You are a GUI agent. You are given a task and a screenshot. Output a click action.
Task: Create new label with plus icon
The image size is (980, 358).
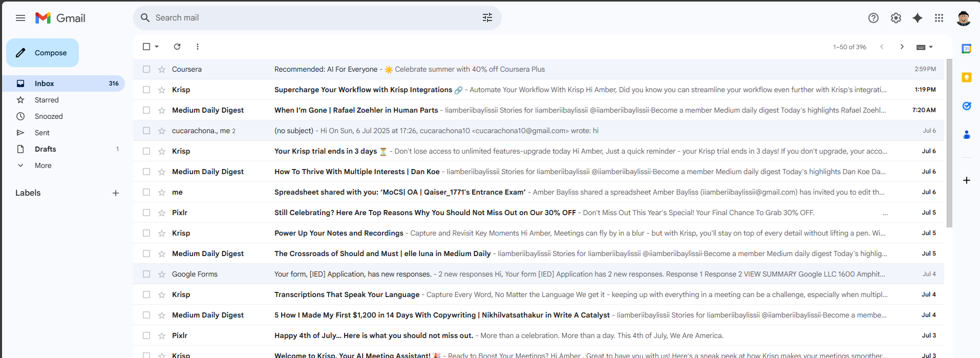116,193
